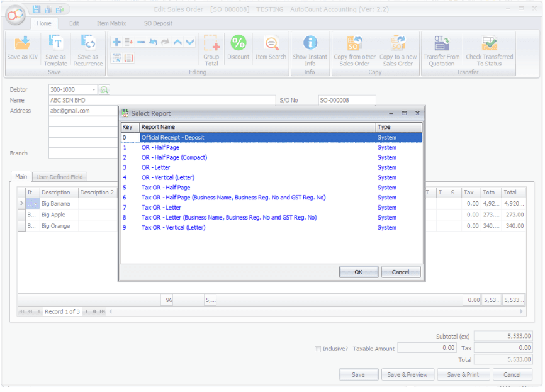Open the SO Deposit ribbon tab

pos(157,23)
